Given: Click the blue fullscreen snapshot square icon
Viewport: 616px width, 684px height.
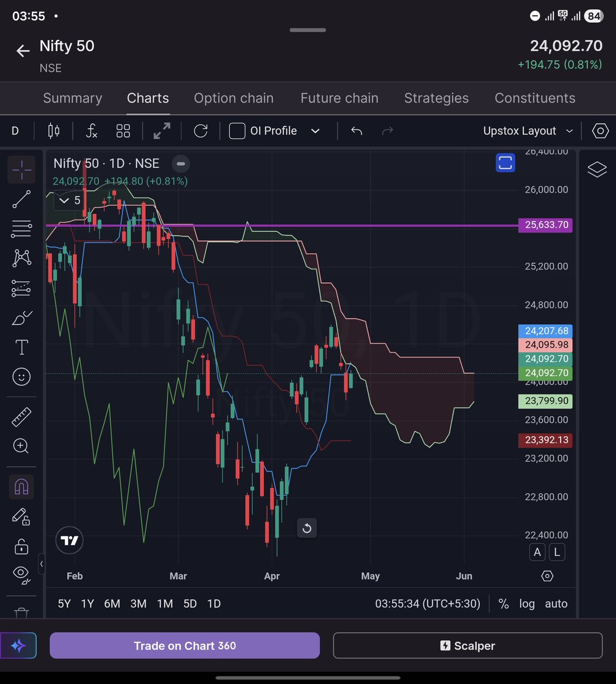Looking at the screenshot, I should click(505, 163).
